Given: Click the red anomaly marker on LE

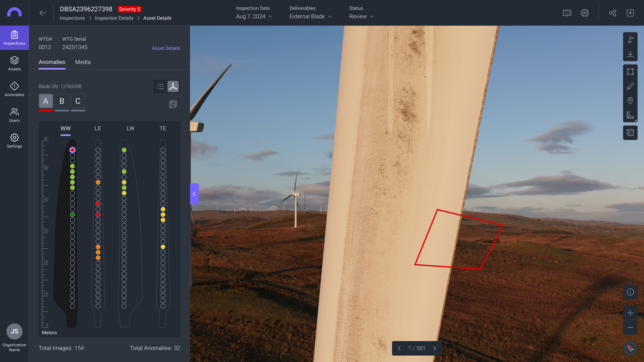Looking at the screenshot, I should pos(98,204).
